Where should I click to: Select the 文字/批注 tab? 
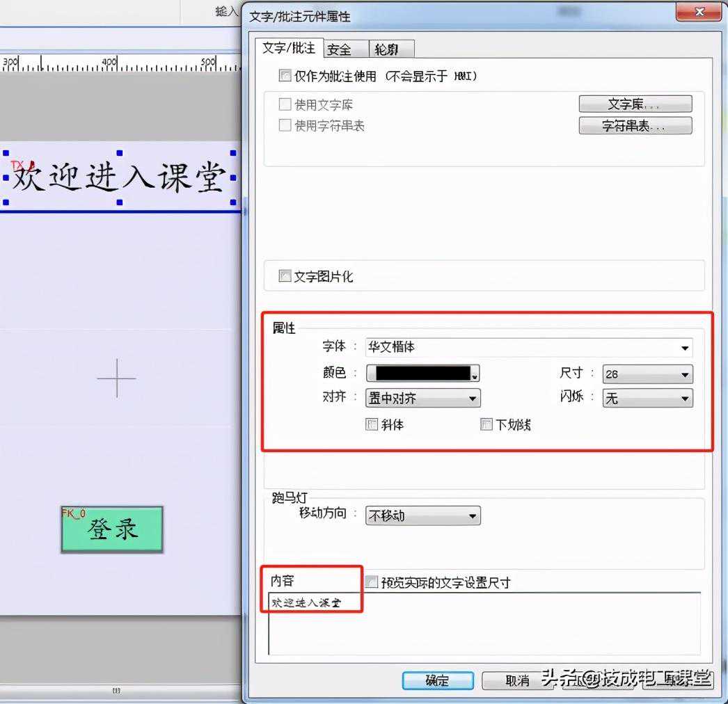[x=289, y=48]
